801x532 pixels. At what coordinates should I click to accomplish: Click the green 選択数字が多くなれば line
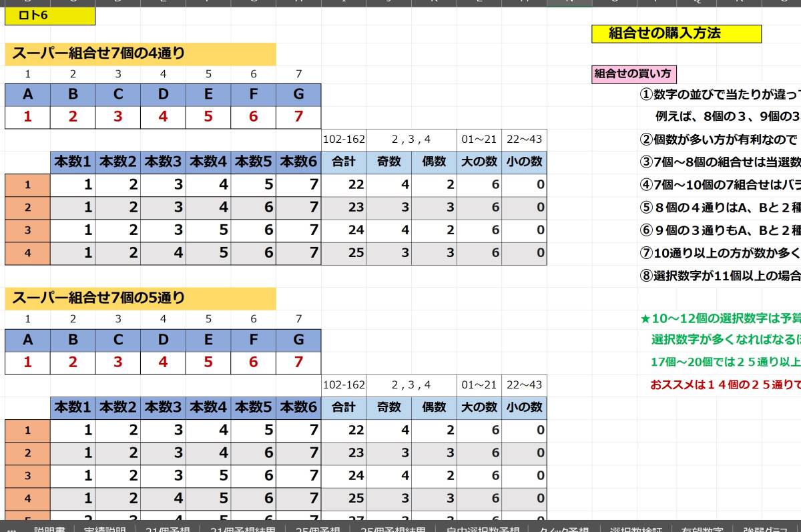coord(726,340)
